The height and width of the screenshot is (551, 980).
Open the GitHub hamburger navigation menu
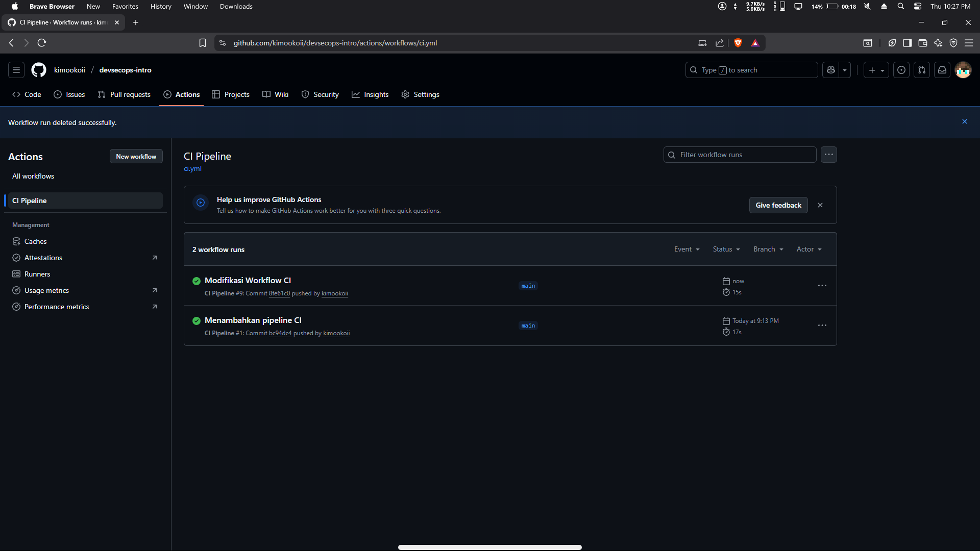click(x=16, y=70)
